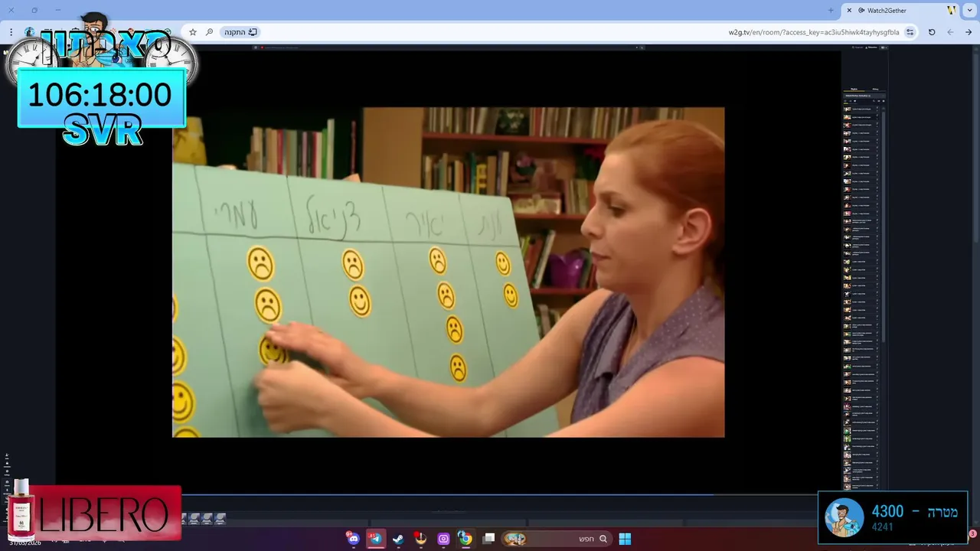980x551 pixels.
Task: Click the taskbar search box חפש
Action: click(x=557, y=539)
